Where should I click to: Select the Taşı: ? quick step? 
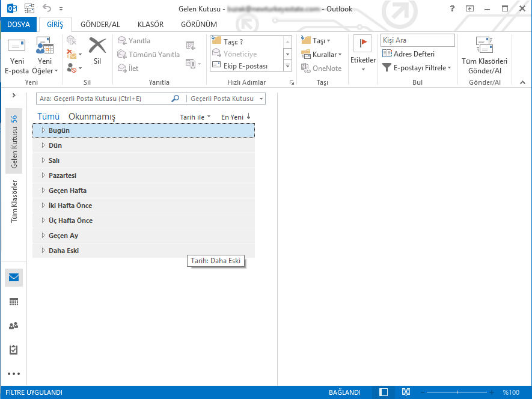point(246,41)
